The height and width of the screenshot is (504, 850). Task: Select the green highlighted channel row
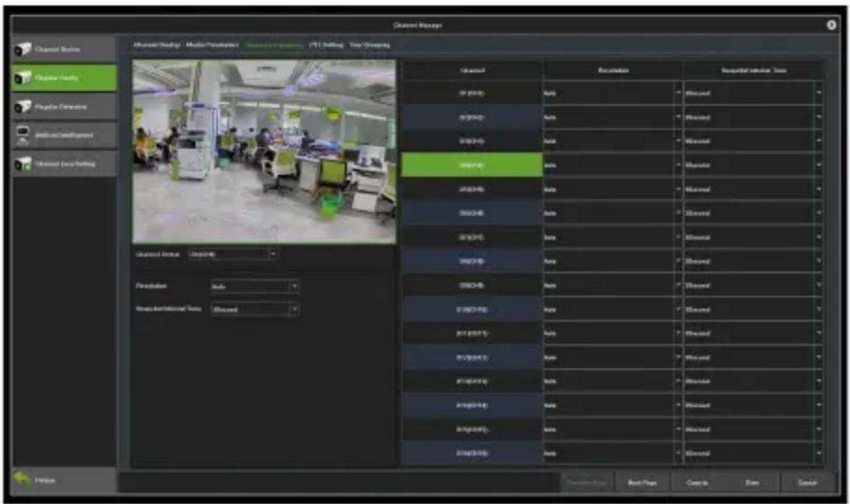[472, 165]
